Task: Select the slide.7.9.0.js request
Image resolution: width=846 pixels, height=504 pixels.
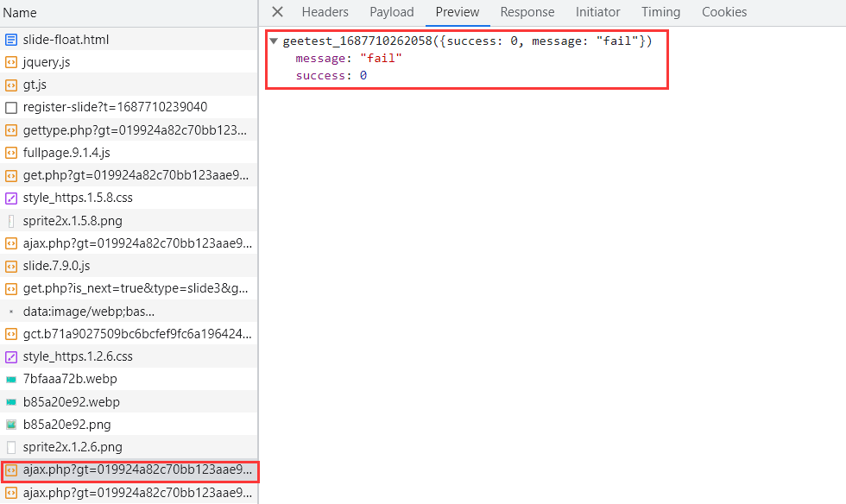Action: coord(56,266)
